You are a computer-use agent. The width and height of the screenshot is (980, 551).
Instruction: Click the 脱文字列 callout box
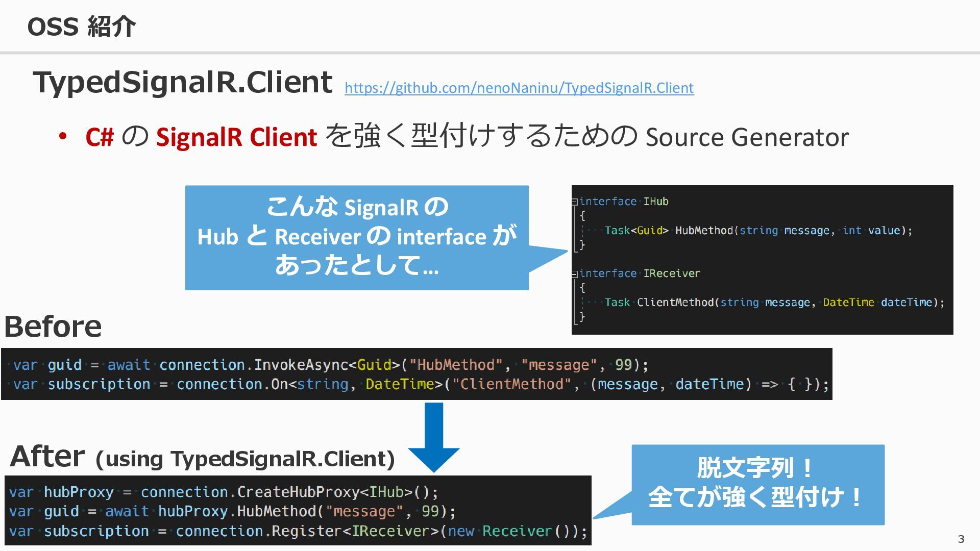757,484
